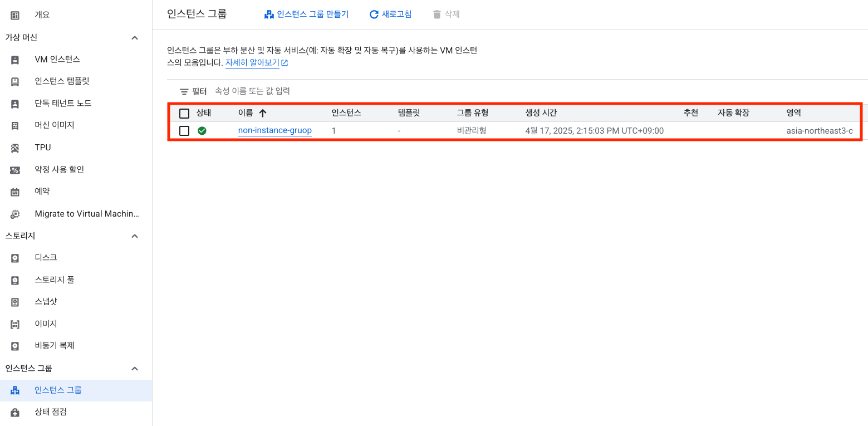This screenshot has height=426, width=868.
Task: Collapse the 스토리지 section
Action: (134, 236)
